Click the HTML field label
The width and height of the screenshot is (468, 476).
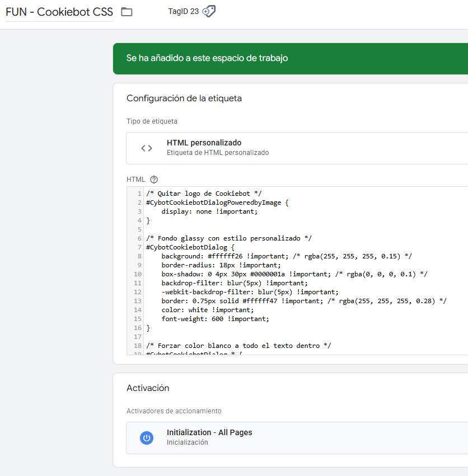tap(135, 180)
